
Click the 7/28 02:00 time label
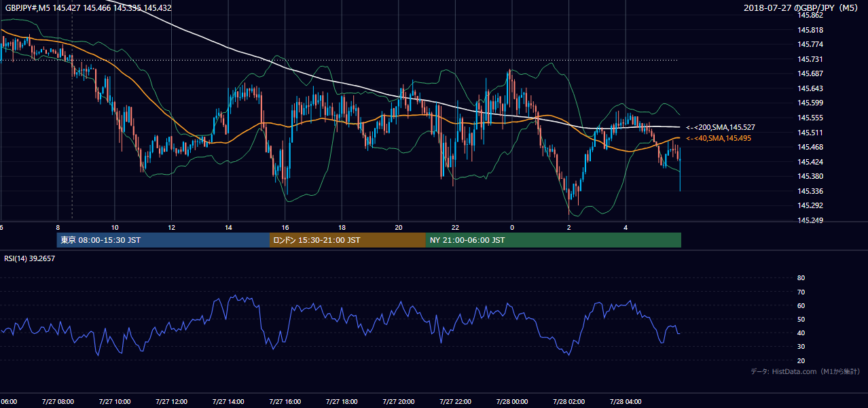click(x=568, y=401)
